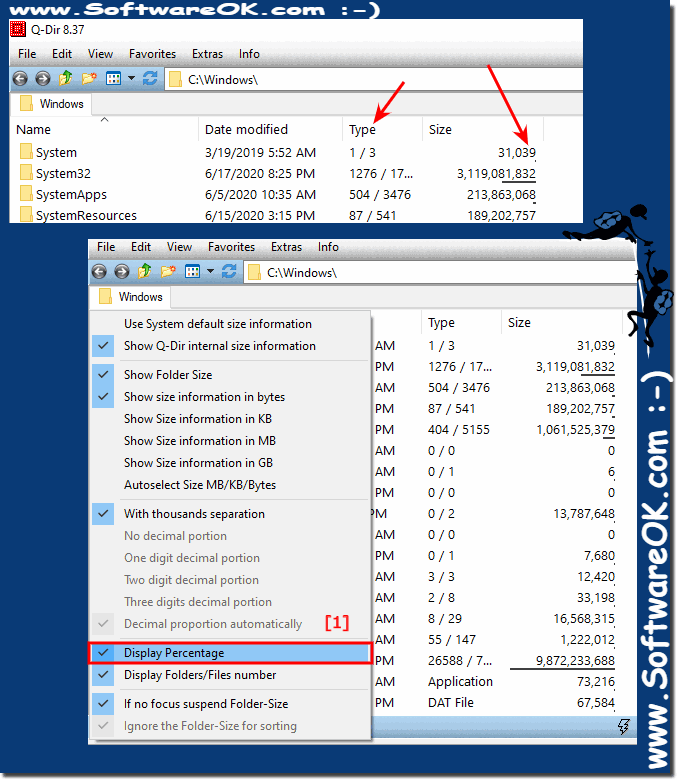Toggle Display Percentage option
This screenshot has width=677, height=780.
click(230, 653)
